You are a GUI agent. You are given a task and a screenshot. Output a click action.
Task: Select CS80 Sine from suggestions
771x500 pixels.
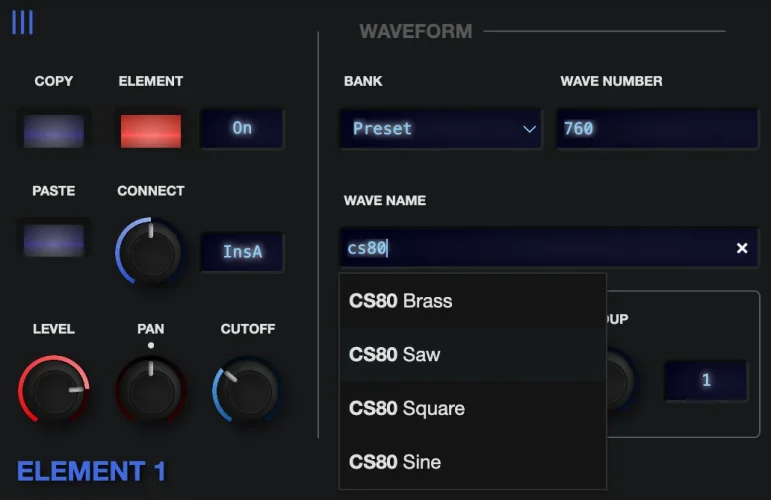coord(473,462)
